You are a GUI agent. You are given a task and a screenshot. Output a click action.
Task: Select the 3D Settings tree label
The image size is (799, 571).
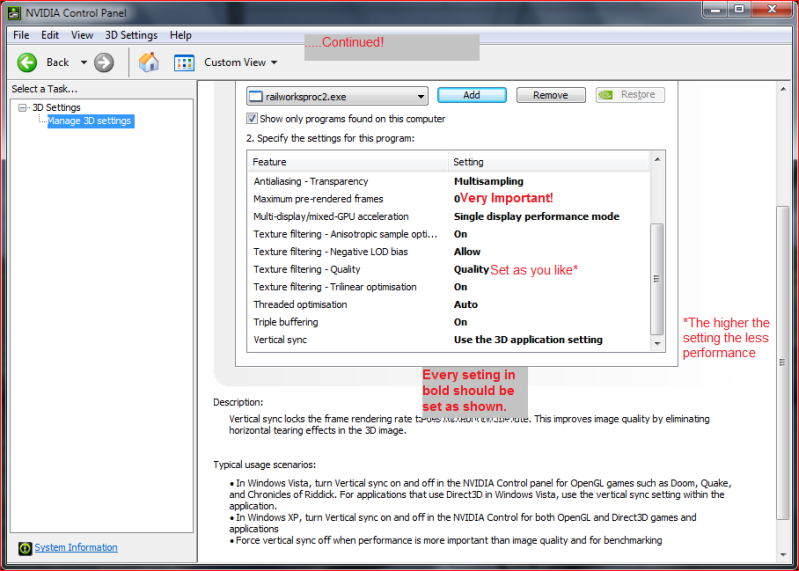click(57, 107)
